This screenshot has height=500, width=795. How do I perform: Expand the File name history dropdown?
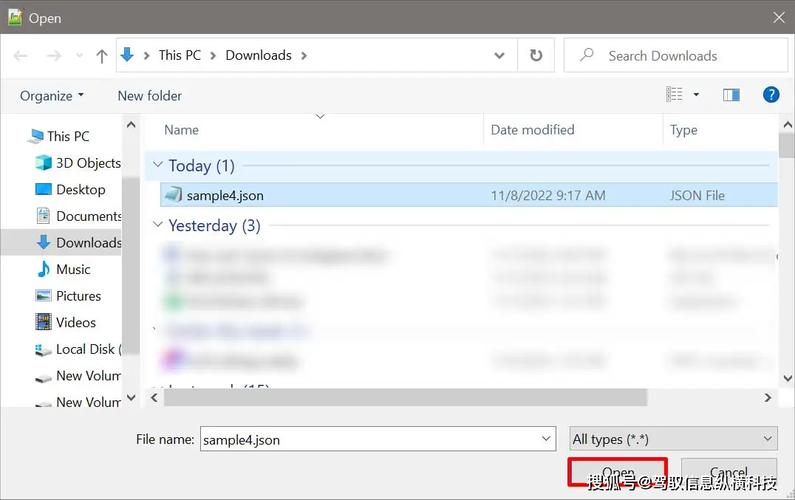click(x=546, y=439)
